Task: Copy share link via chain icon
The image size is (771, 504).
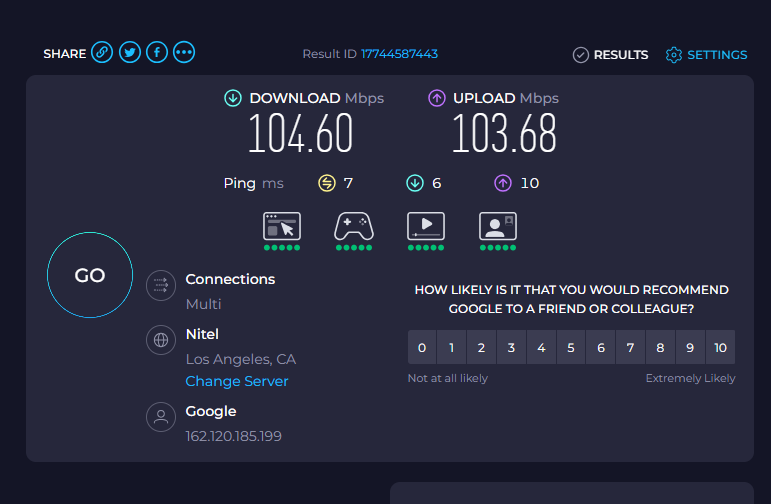Action: (102, 52)
